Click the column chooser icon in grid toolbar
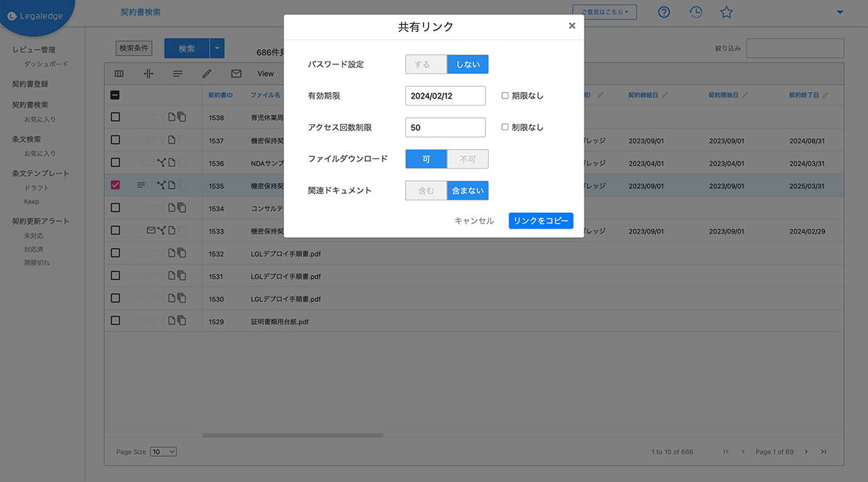Image resolution: width=868 pixels, height=482 pixels. click(x=119, y=73)
